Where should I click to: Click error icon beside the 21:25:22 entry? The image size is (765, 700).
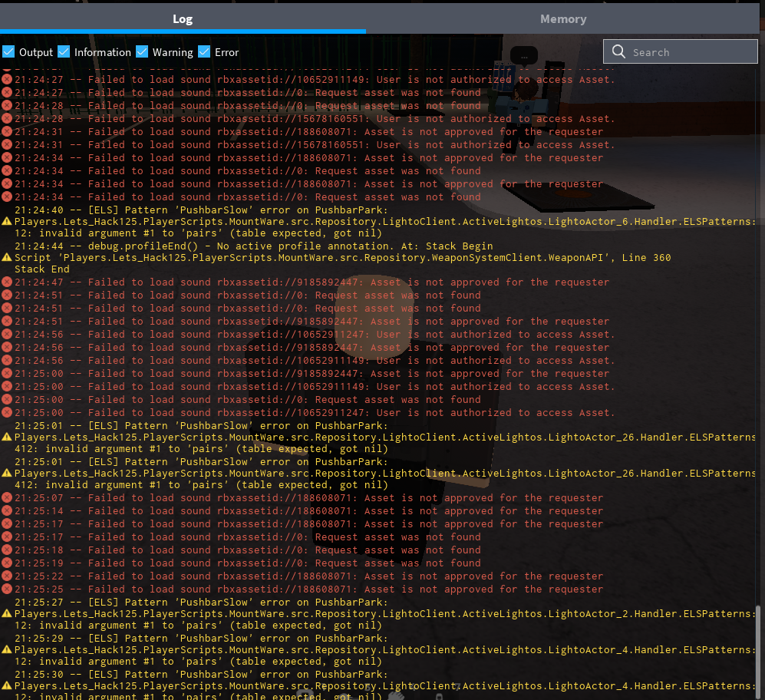[x=7, y=576]
